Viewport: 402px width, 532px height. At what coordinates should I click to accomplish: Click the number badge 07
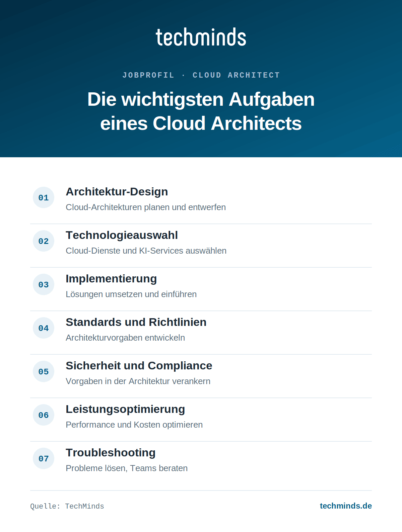tap(44, 458)
